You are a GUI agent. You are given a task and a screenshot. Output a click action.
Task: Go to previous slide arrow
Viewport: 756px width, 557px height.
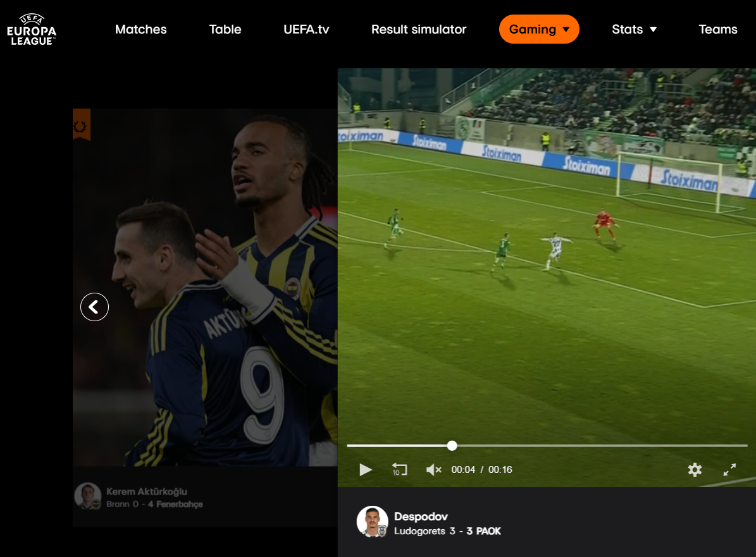[94, 307]
